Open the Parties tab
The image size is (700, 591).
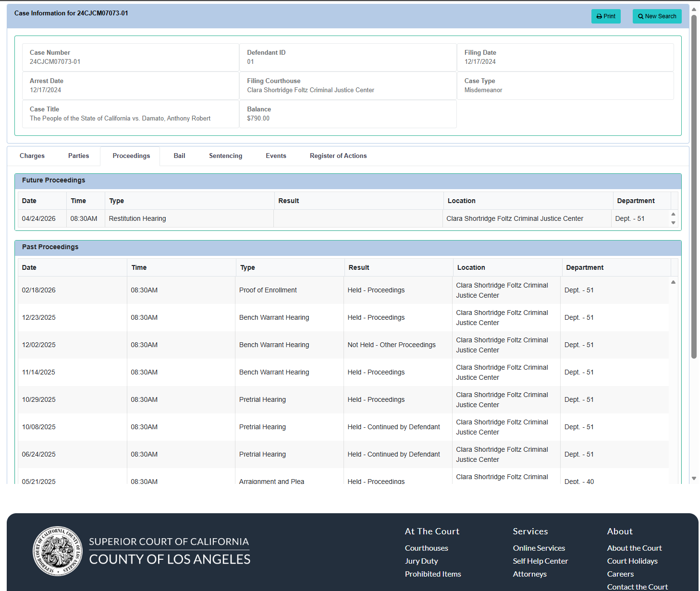point(78,156)
